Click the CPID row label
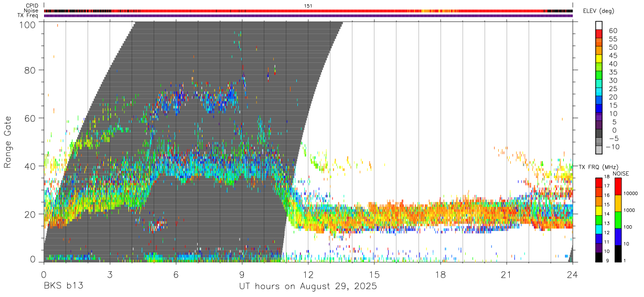 tap(31, 5)
